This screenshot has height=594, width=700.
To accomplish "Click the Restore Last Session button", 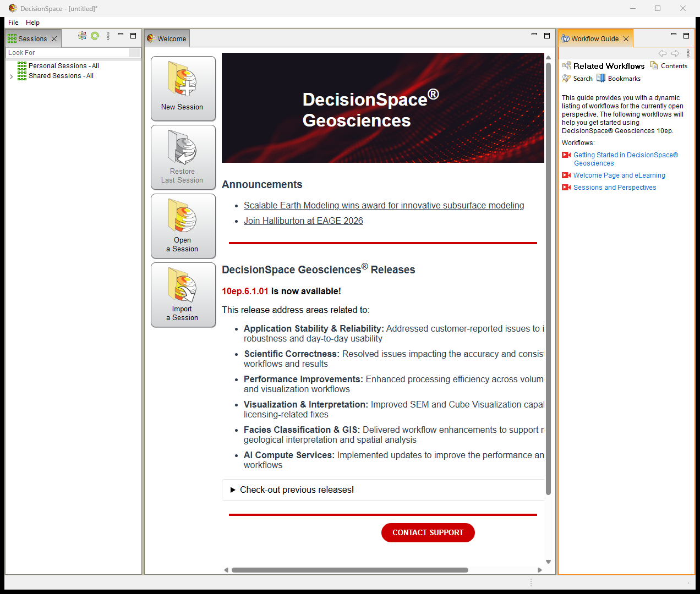I will click(x=183, y=157).
